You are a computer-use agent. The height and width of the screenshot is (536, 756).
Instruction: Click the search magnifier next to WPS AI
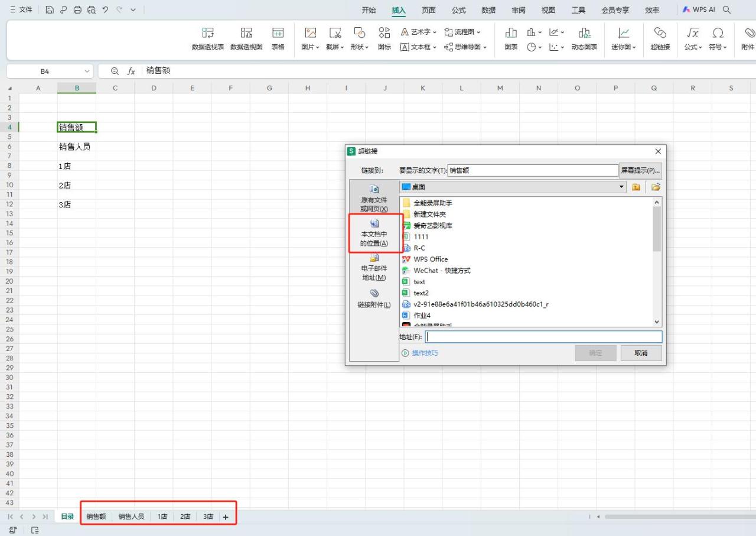click(727, 10)
